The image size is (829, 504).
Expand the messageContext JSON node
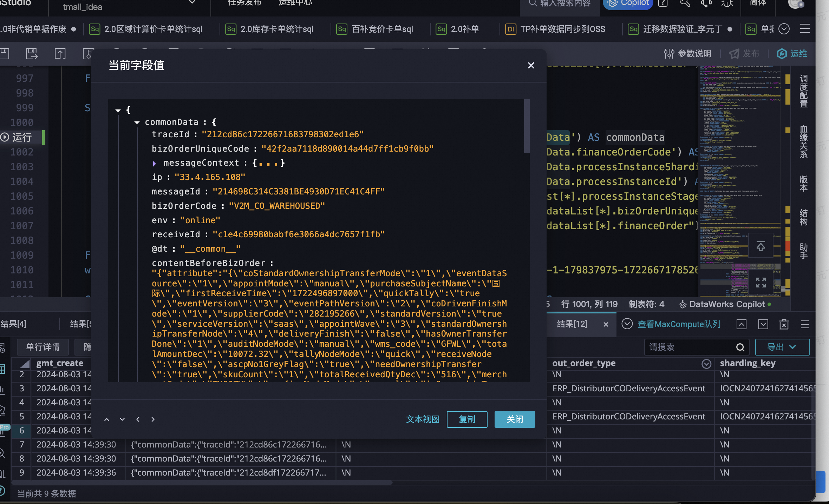[154, 163]
